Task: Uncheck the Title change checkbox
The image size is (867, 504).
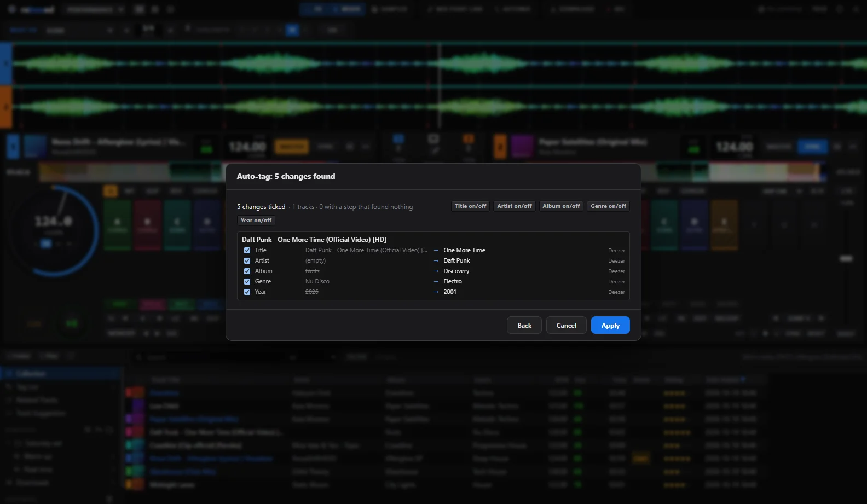Action: click(x=247, y=250)
